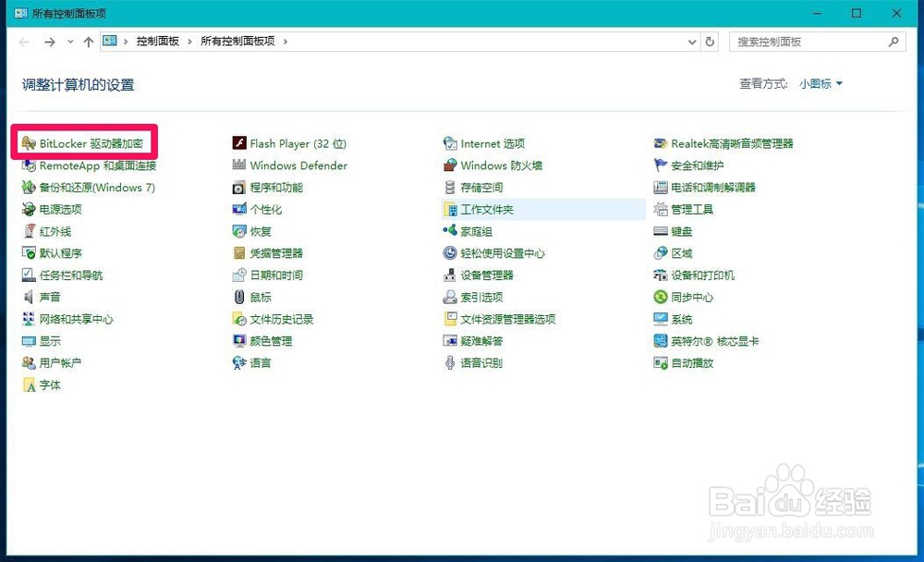Open the 设备和打印机 link
The height and width of the screenshot is (562, 924).
702,275
